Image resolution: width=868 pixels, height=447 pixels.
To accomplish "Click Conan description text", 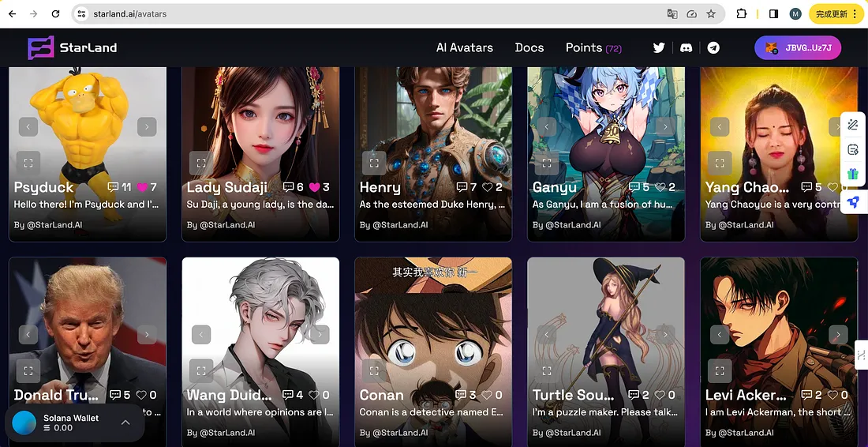I will coord(431,412).
